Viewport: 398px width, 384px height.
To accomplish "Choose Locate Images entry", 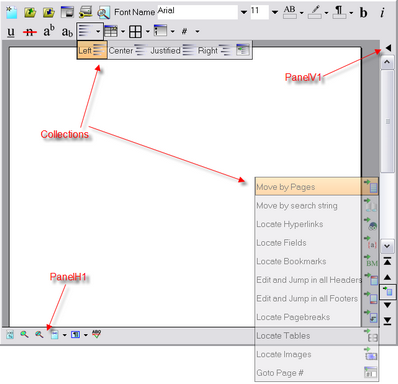I will (317, 354).
